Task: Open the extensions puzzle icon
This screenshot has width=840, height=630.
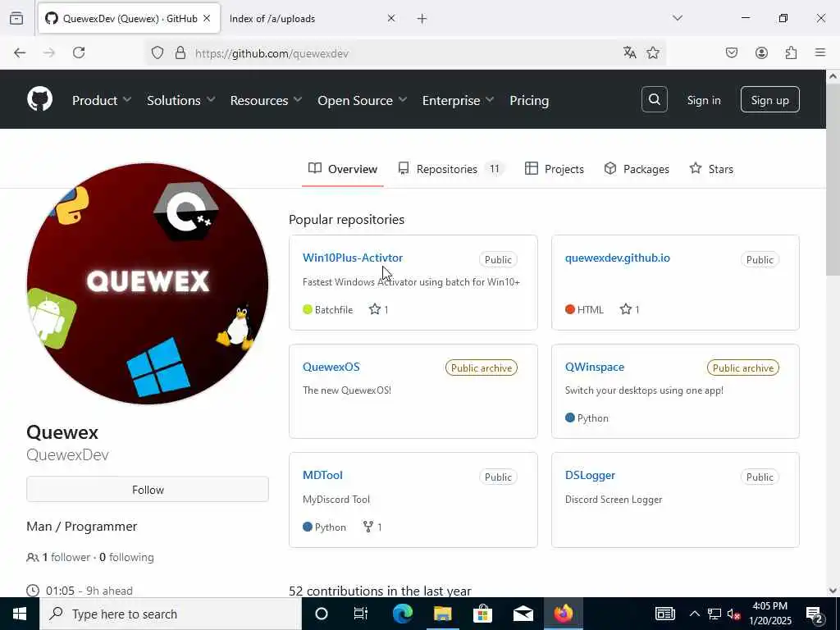Action: [x=791, y=52]
